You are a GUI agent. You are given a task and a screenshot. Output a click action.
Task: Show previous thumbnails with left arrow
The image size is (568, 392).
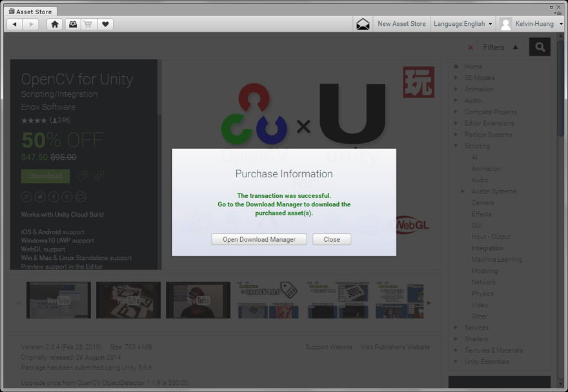(x=18, y=303)
